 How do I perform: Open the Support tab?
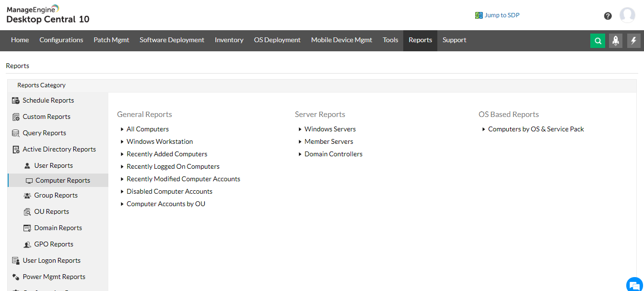pyautogui.click(x=454, y=40)
